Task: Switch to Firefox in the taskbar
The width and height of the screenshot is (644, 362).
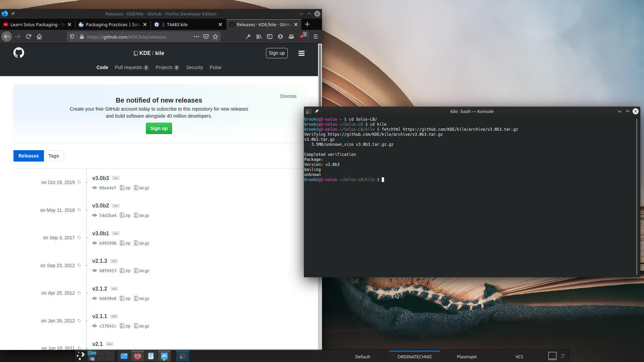Action: coord(137,356)
